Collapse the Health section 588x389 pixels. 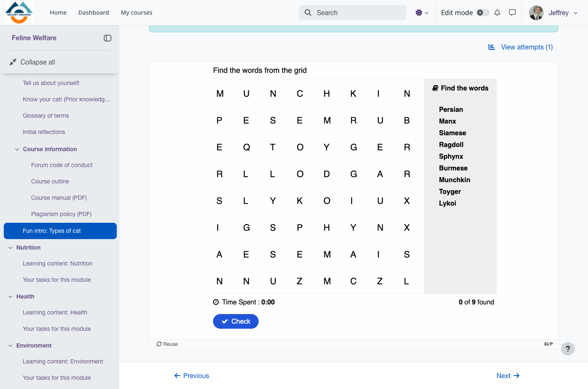[10, 296]
